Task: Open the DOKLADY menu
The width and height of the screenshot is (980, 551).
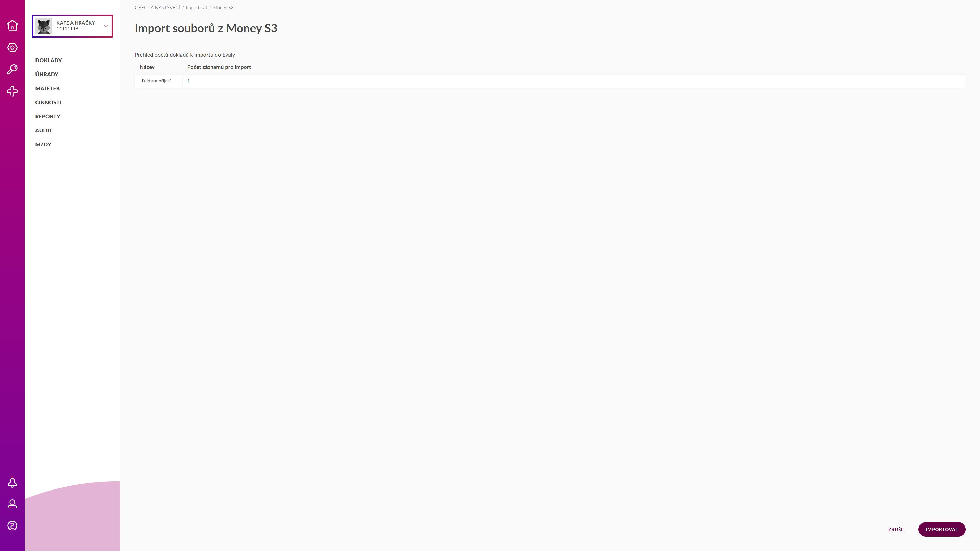Action: click(48, 60)
